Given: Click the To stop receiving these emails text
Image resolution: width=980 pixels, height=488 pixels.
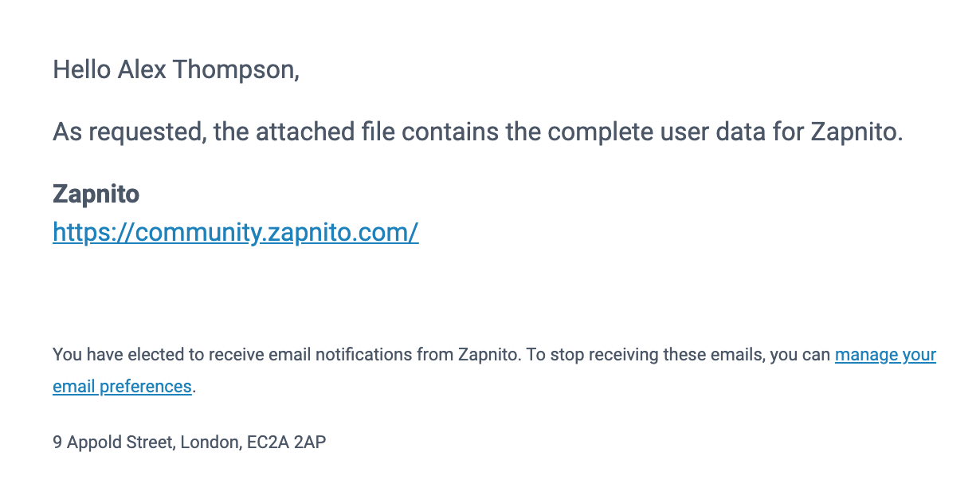Looking at the screenshot, I should [x=645, y=355].
